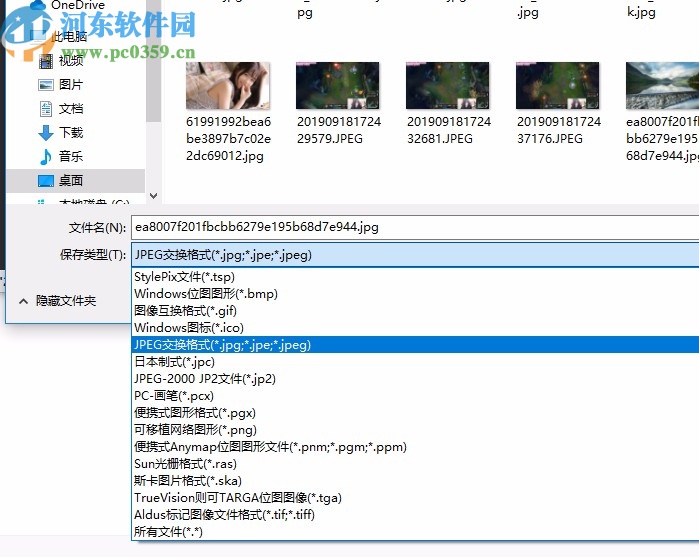Choose highlighted JPEG交换格式(*.jpg;*.jpe;*.jpeg) option
Viewport: 699px width, 557px height.
415,345
